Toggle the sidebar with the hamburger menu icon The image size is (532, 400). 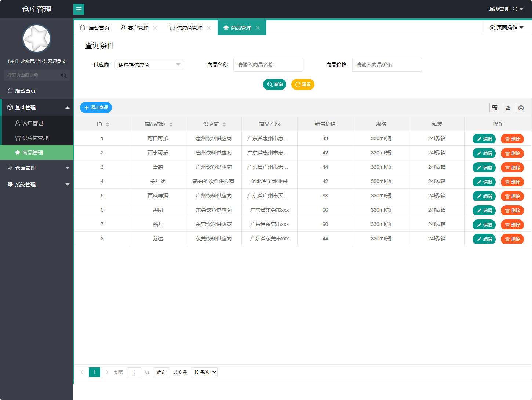79,9
